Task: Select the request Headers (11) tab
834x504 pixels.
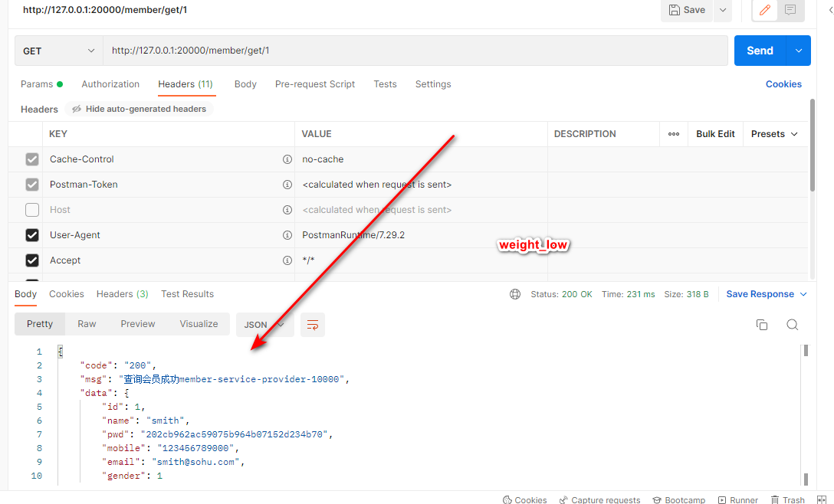Action: [x=186, y=84]
